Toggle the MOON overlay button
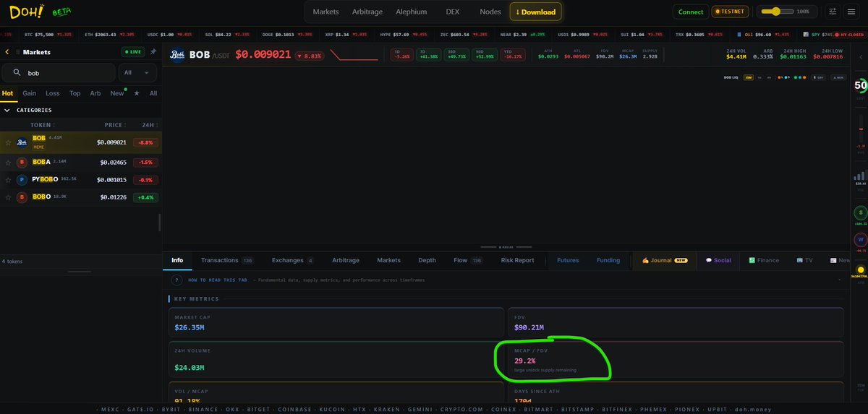868x414 pixels. tap(838, 77)
